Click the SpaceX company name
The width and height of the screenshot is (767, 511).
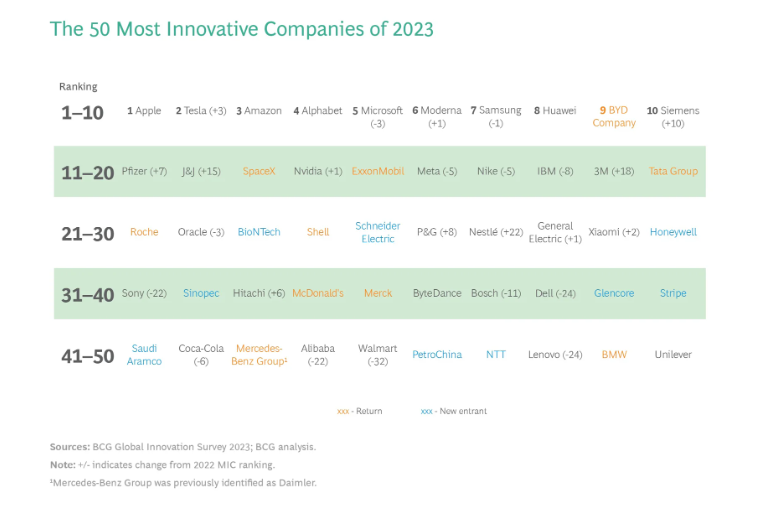259,171
